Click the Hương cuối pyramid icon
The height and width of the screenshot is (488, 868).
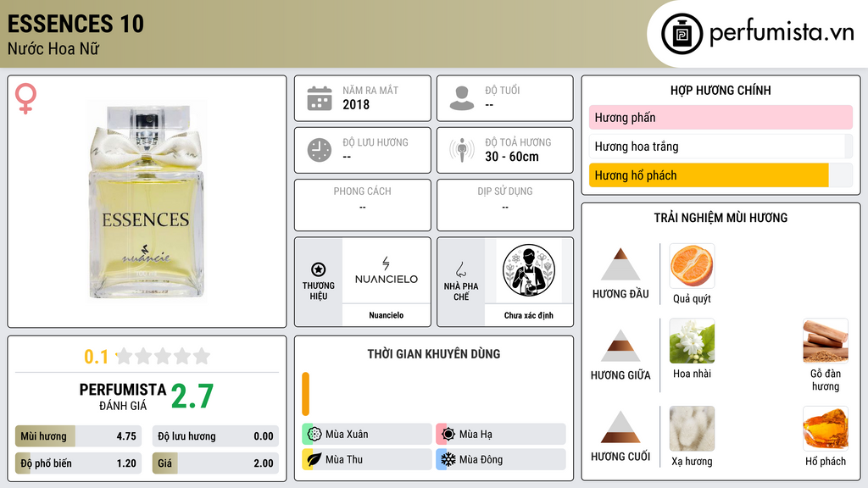[620, 427]
